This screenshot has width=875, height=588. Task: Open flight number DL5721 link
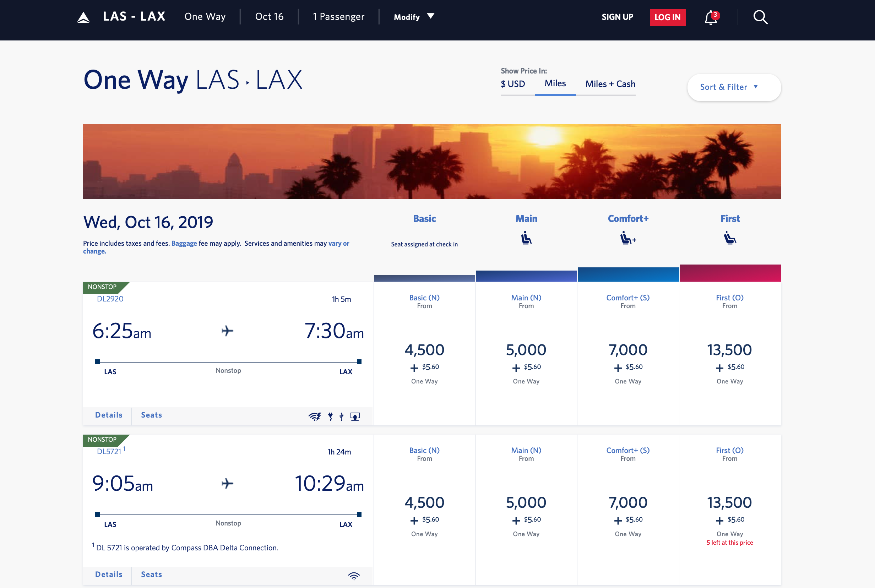(109, 451)
